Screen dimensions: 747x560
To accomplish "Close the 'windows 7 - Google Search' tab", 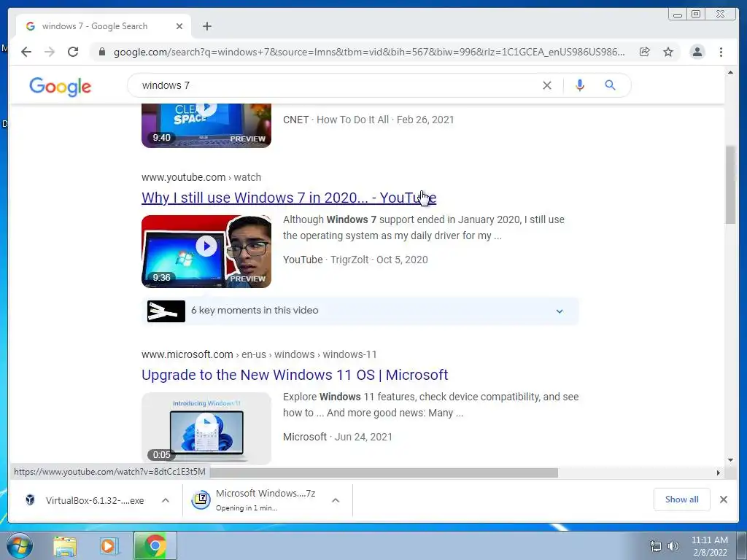I will [x=179, y=26].
